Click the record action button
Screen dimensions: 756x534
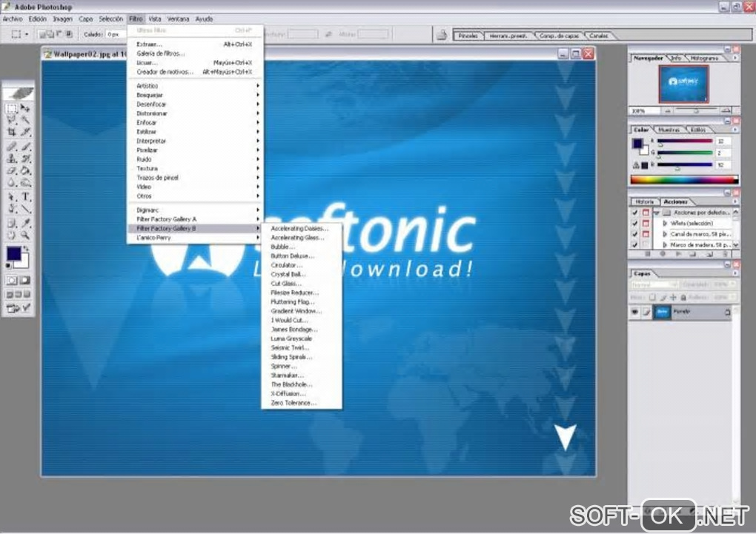[663, 254]
